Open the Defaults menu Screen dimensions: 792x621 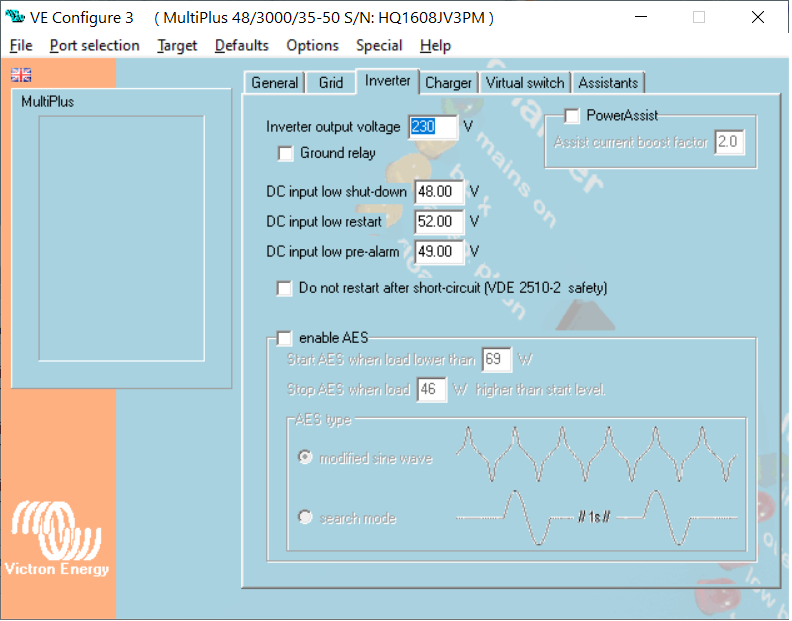tap(241, 45)
